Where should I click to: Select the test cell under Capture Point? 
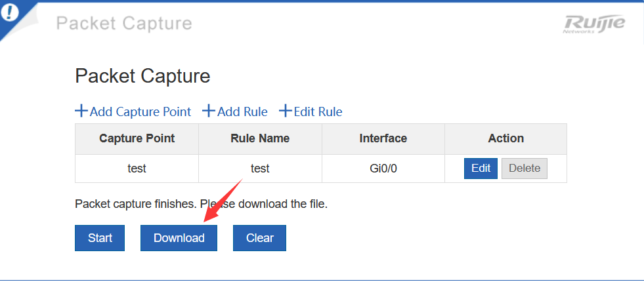(x=137, y=169)
